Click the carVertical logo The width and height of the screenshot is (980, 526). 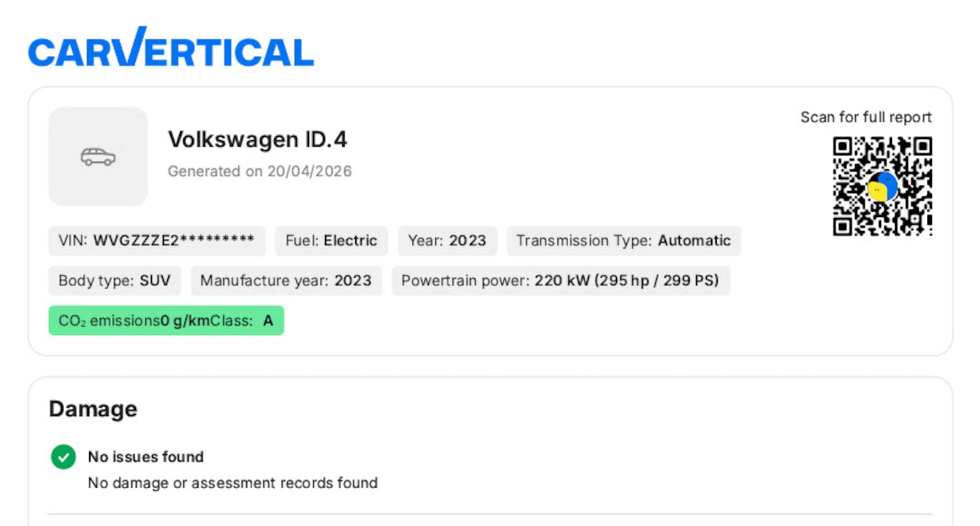click(171, 48)
